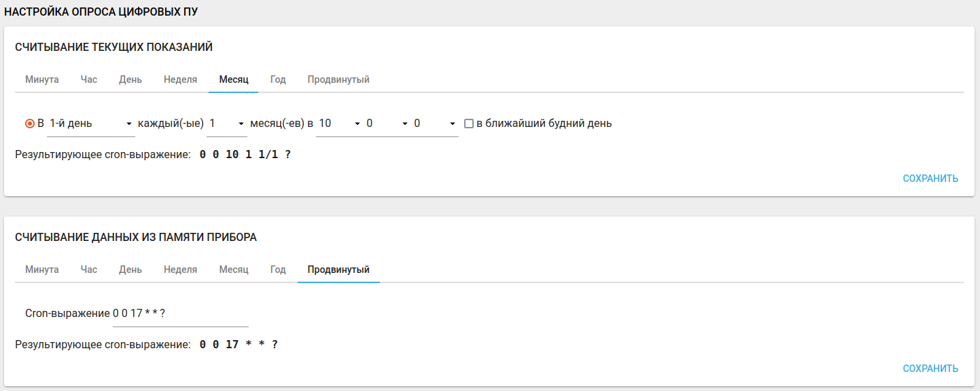
Task: Enable 'в ближайший будний день' checkbox
Action: click(x=469, y=124)
